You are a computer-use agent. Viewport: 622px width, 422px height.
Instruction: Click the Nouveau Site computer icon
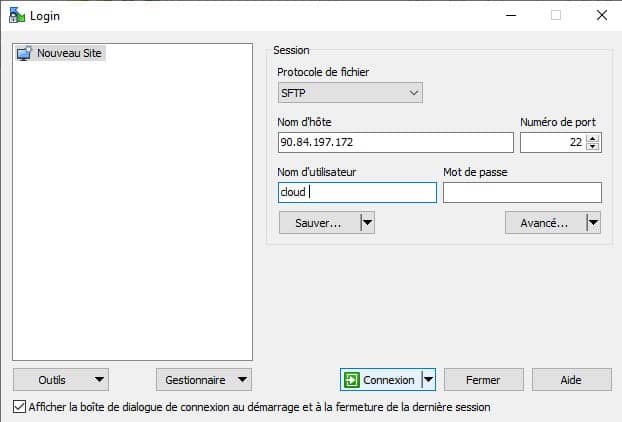24,53
